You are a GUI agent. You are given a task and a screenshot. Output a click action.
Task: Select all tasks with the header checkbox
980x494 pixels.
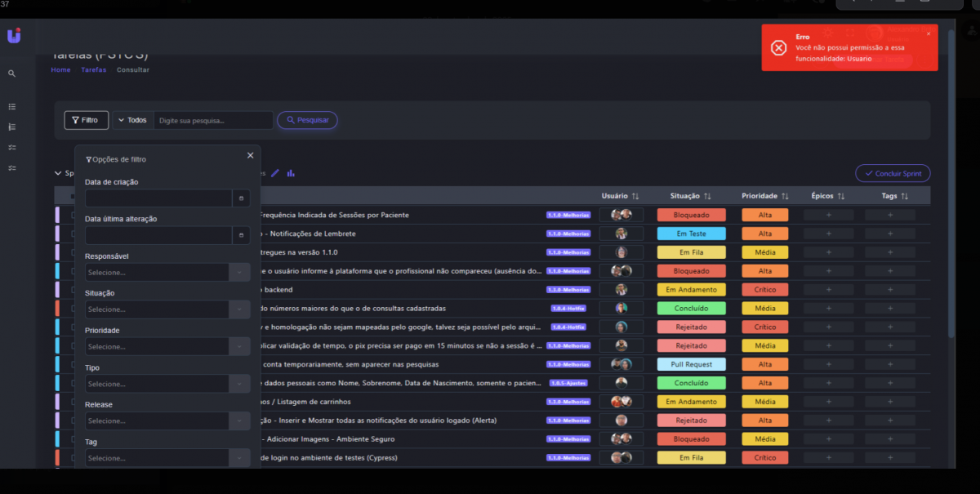72,197
